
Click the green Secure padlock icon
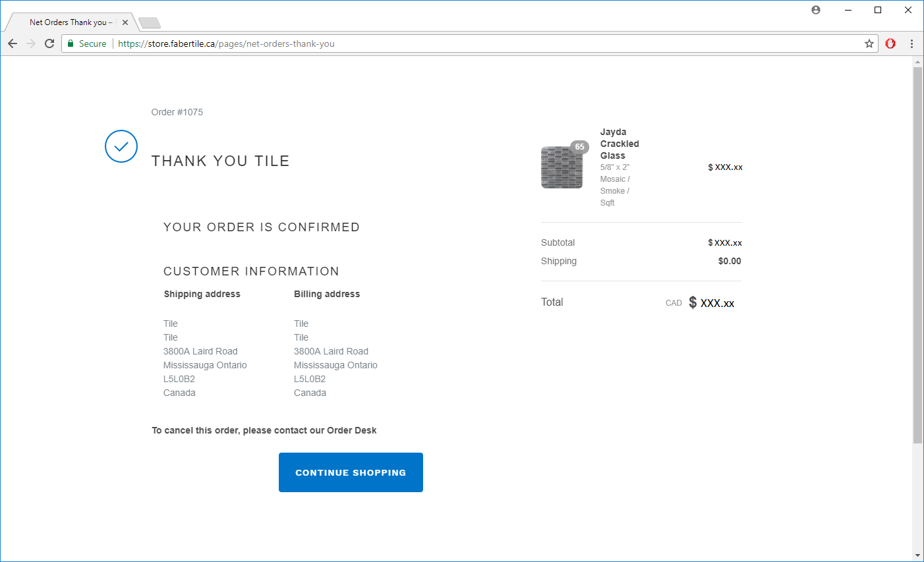click(x=71, y=43)
